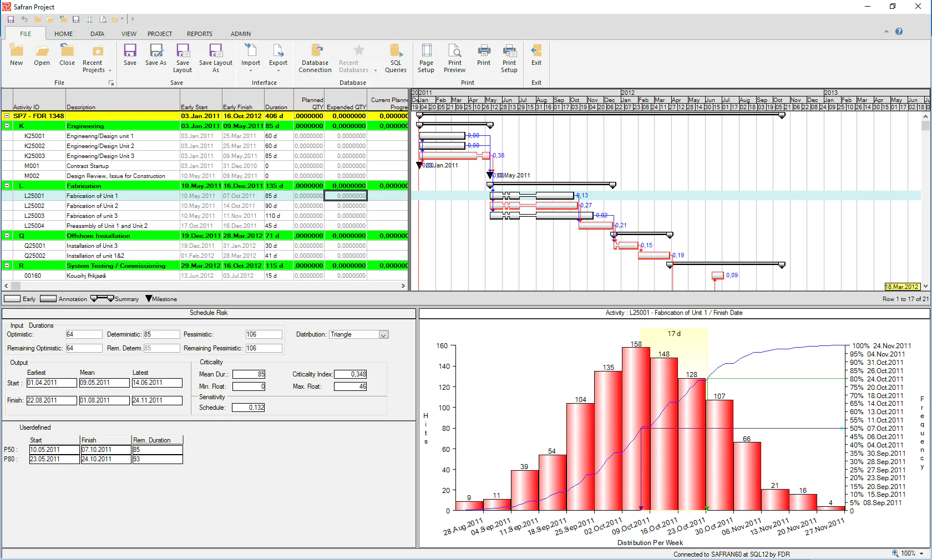
Task: Open the Recent Projects list
Action: pos(97,58)
